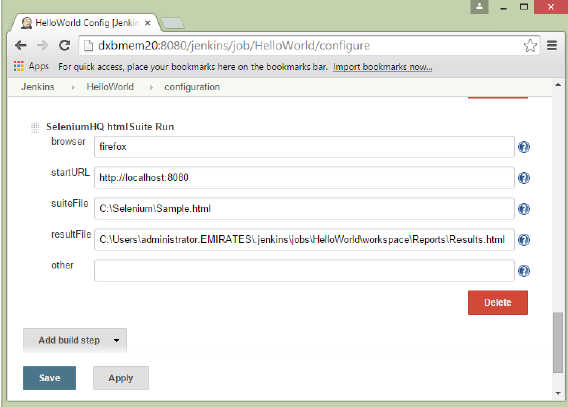Grab the SeleniumHQ build step drag handle
This screenshot has height=407, width=568.
[x=35, y=127]
